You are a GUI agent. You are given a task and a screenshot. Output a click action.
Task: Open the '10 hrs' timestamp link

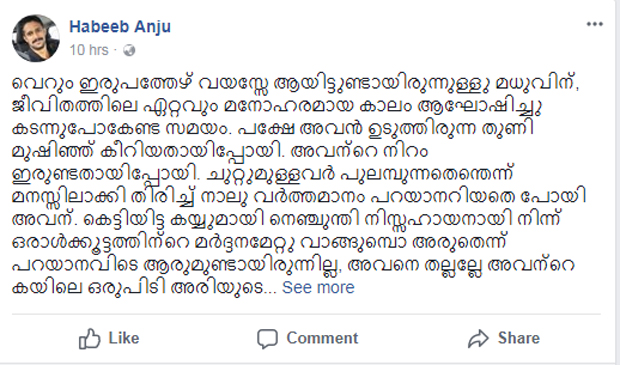click(89, 50)
